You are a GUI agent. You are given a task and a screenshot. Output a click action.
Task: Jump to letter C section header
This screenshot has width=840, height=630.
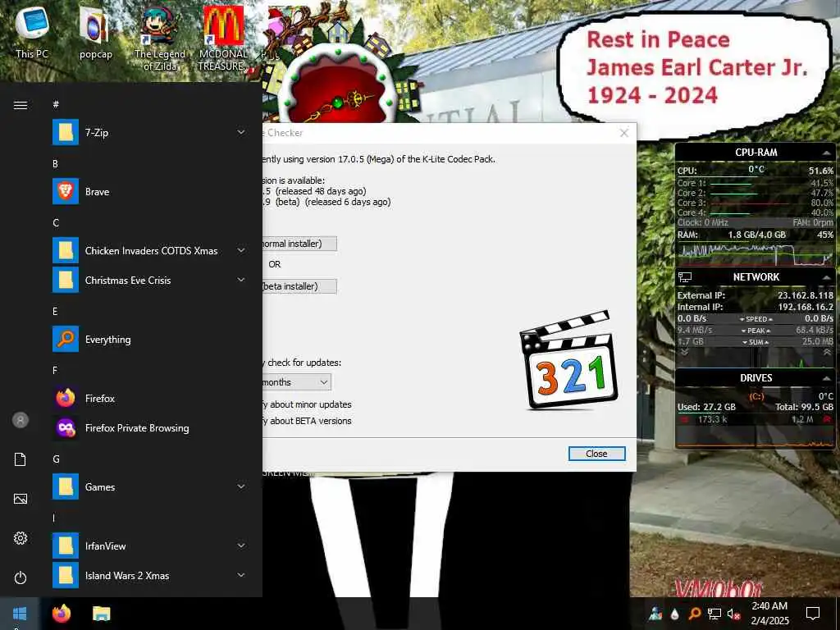tap(56, 222)
